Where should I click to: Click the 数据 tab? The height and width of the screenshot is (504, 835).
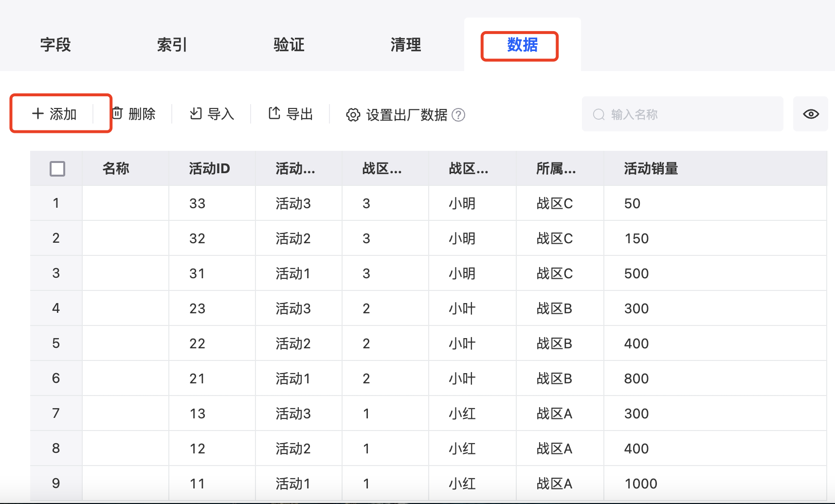[522, 45]
